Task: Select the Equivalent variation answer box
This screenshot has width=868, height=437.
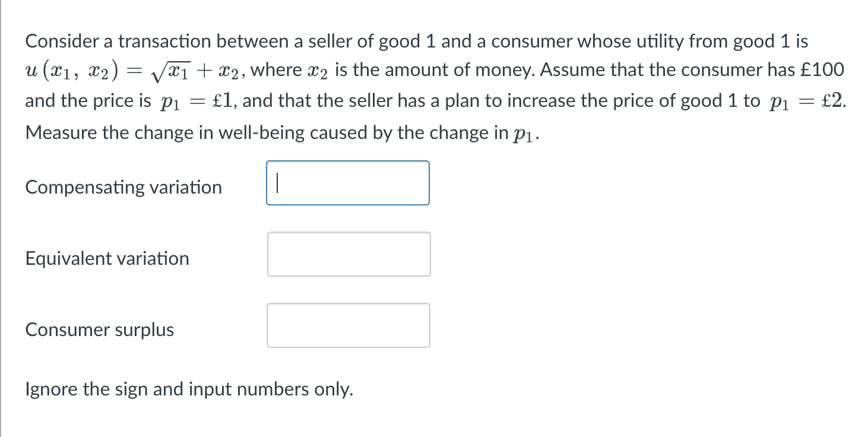Action: point(349,254)
